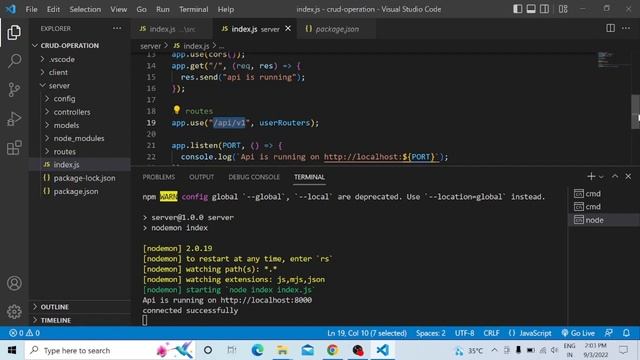Open Google Chrome from taskbar
Screen dimensions: 640x360
click(333, 350)
